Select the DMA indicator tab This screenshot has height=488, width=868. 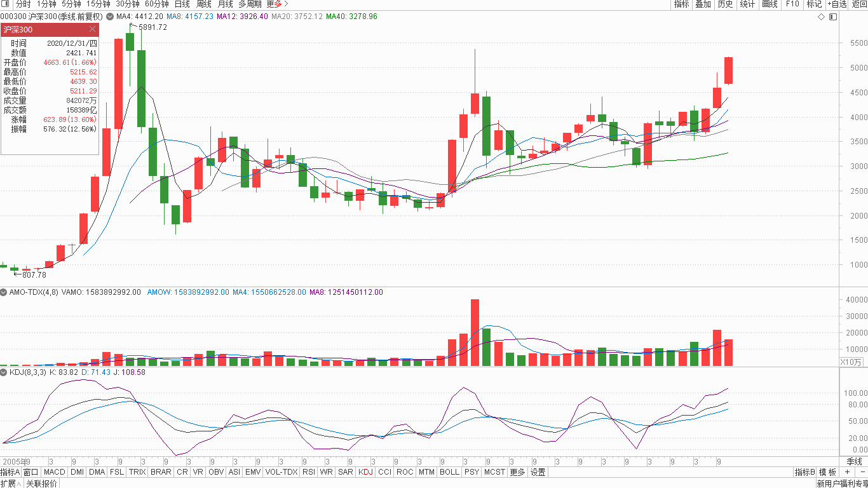pos(97,472)
